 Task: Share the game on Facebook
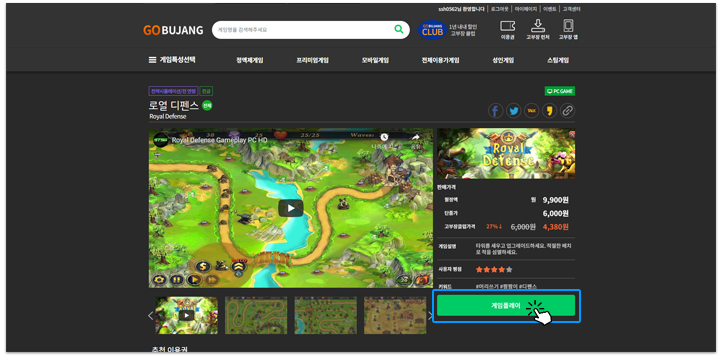[495, 110]
